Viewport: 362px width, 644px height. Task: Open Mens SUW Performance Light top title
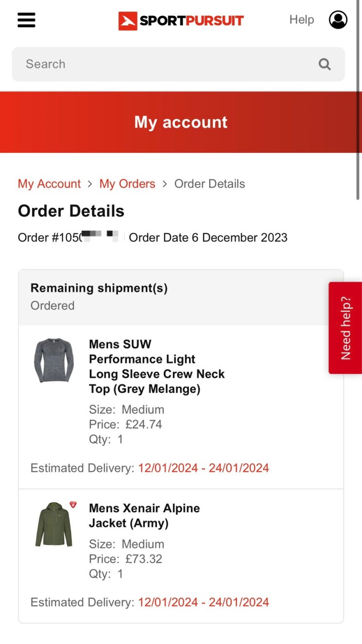point(156,367)
